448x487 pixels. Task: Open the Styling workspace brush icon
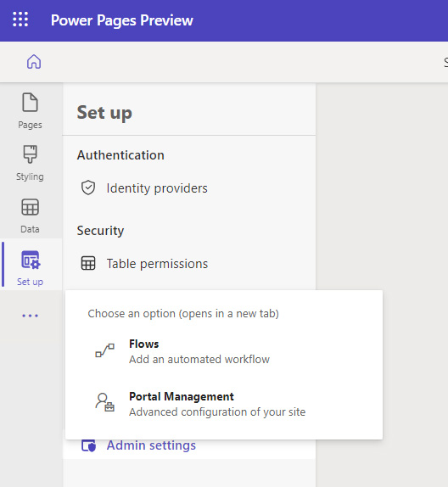click(31, 154)
